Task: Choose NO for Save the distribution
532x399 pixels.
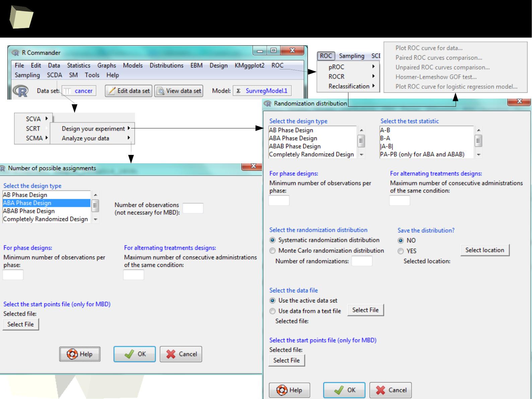Action: (401, 240)
